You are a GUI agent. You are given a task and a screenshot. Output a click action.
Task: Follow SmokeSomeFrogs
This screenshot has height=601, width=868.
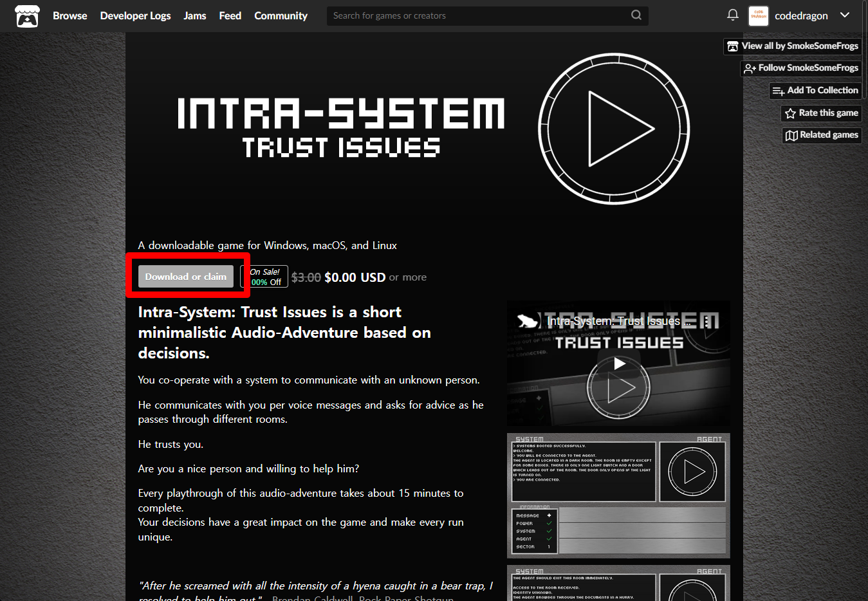pyautogui.click(x=801, y=68)
